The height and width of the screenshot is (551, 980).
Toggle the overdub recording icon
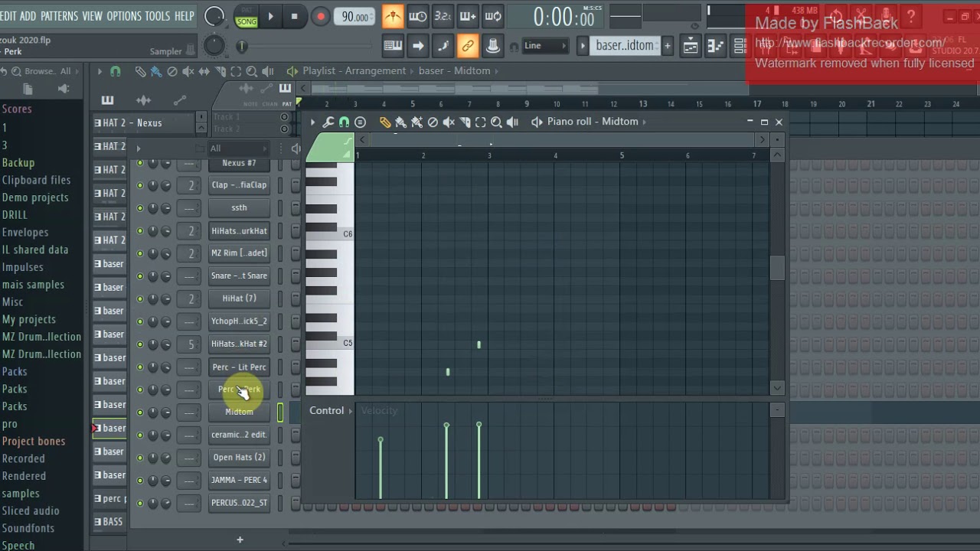click(x=468, y=15)
